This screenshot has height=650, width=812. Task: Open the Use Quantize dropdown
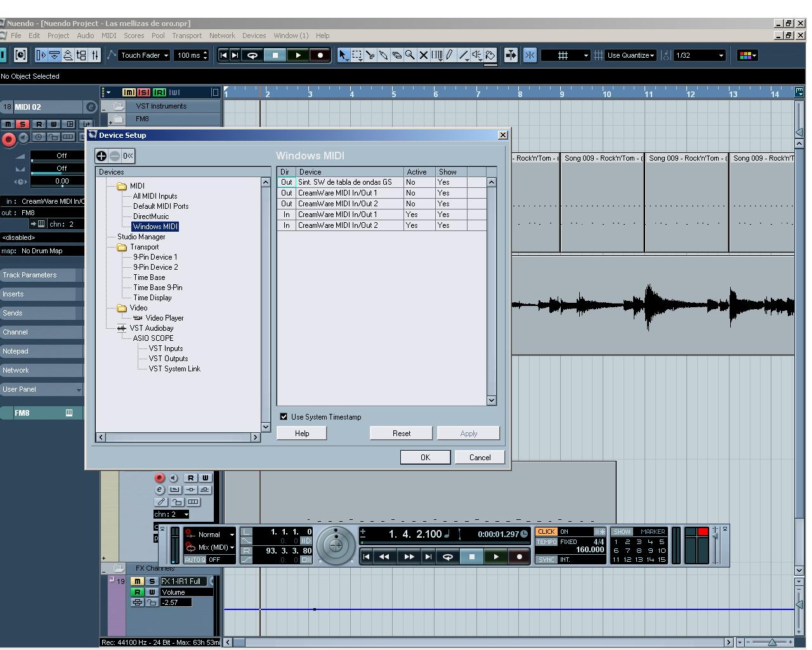pyautogui.click(x=631, y=55)
